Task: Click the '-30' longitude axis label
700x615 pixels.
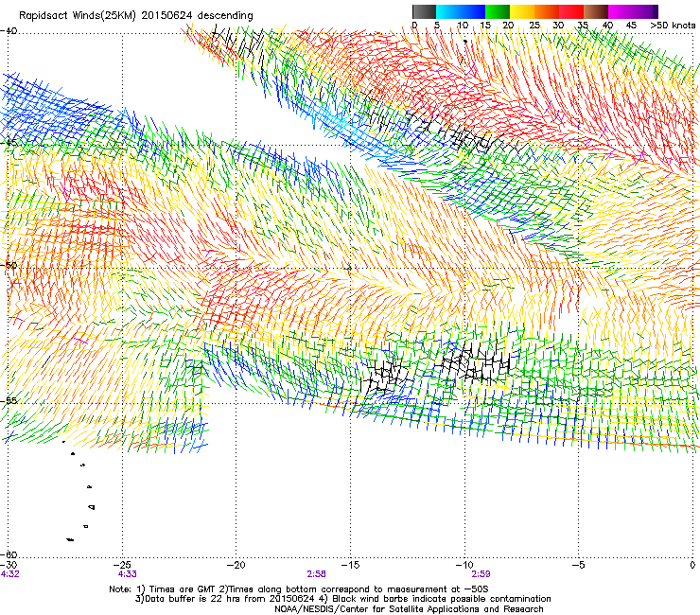Action: pyautogui.click(x=9, y=565)
